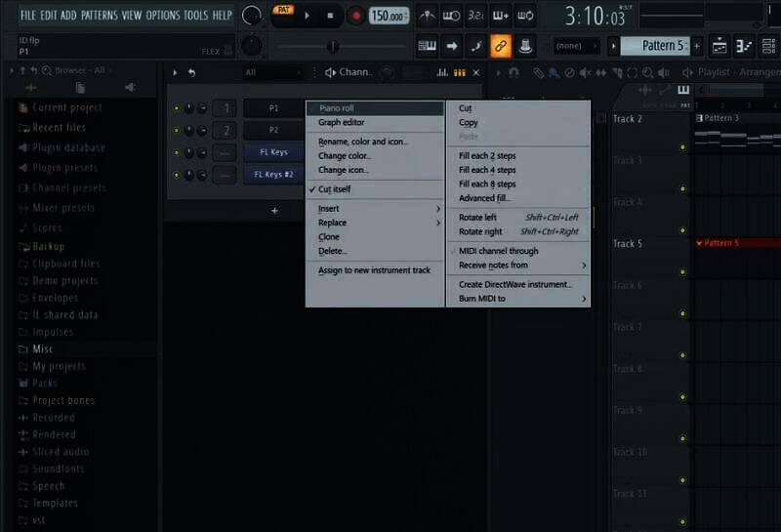
Task: Toggle the mute LED for channel P1
Action: 177,108
